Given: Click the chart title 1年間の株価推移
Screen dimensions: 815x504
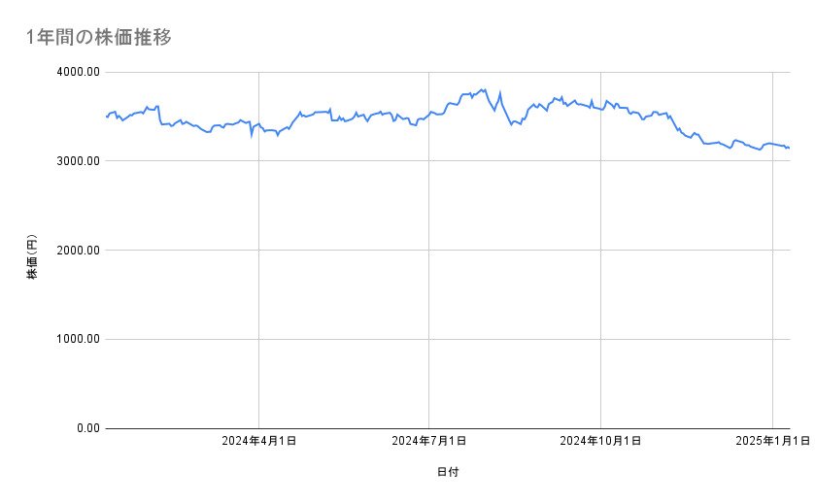Looking at the screenshot, I should [x=100, y=38].
